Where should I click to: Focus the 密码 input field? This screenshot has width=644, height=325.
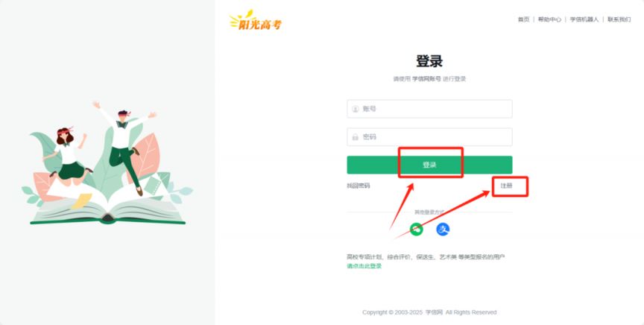point(429,137)
